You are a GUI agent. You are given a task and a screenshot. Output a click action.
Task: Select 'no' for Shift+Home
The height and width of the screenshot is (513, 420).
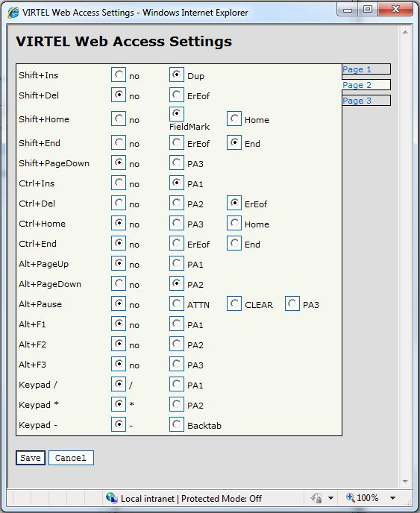tap(119, 119)
